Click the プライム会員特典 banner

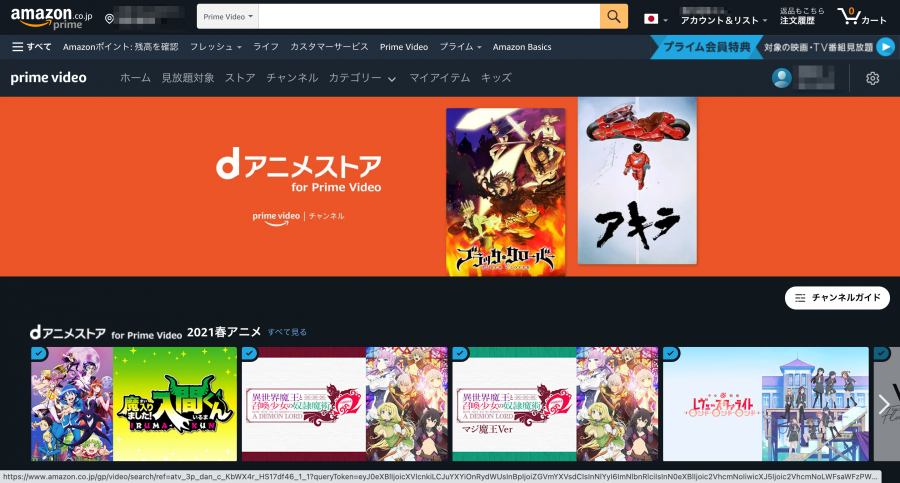pos(707,47)
